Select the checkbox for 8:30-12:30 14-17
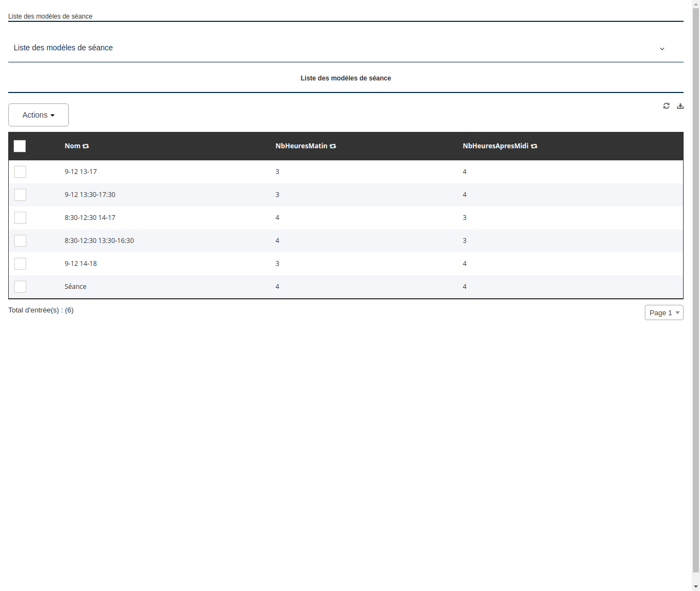The width and height of the screenshot is (700, 591). [x=20, y=218]
